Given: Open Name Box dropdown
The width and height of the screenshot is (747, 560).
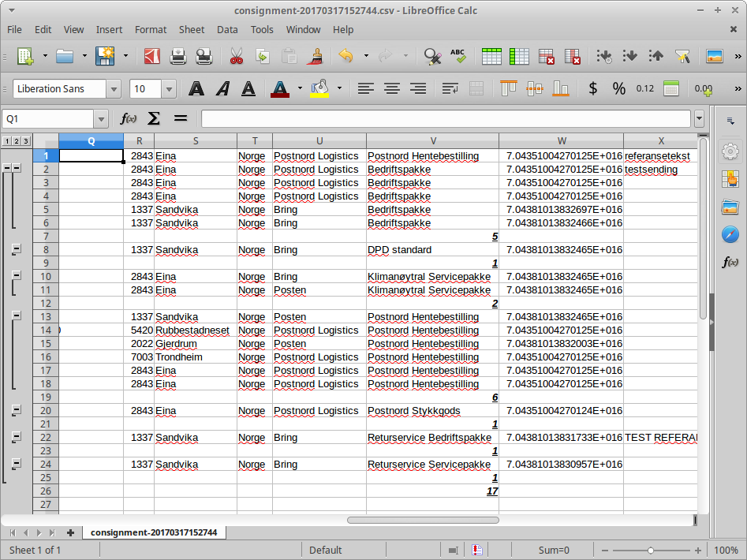Looking at the screenshot, I should [100, 119].
